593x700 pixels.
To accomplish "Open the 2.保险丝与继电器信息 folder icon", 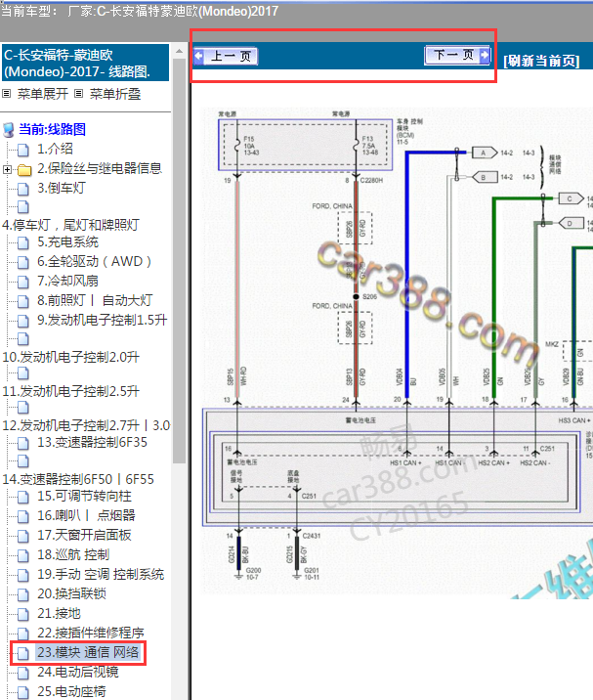I will coord(24,170).
